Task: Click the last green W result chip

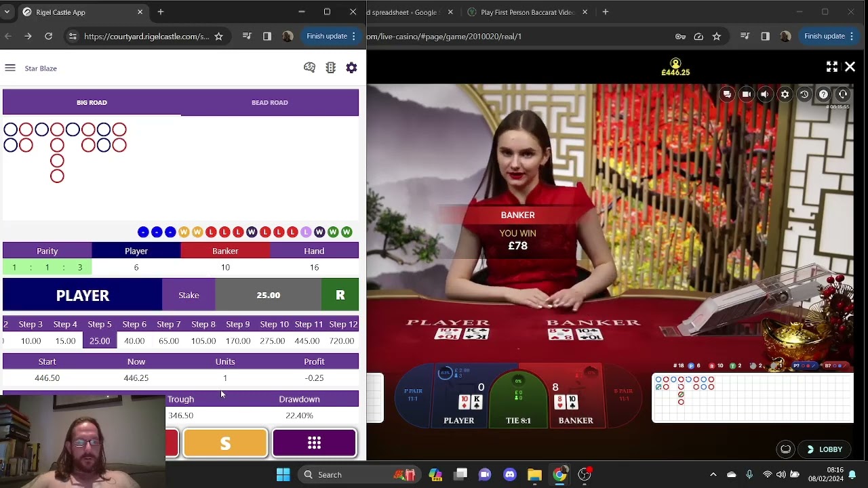Action: click(347, 232)
